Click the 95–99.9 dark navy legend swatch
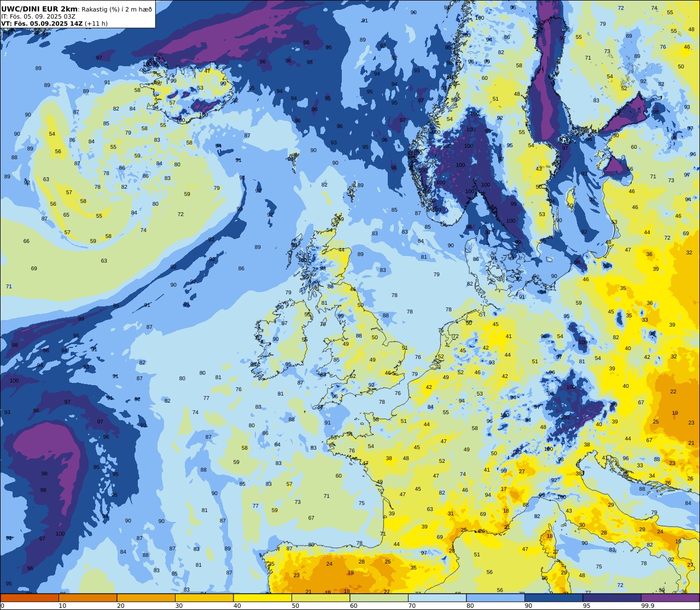 (x=612, y=598)
